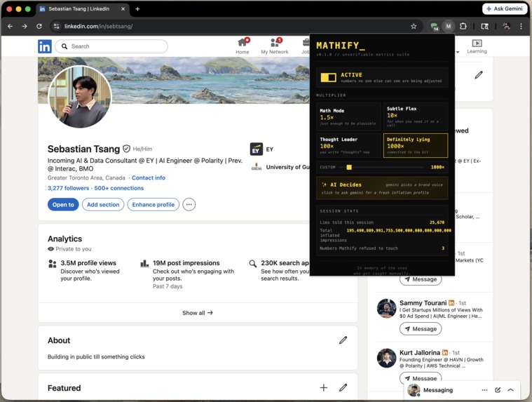Click the EY company logo

256,149
